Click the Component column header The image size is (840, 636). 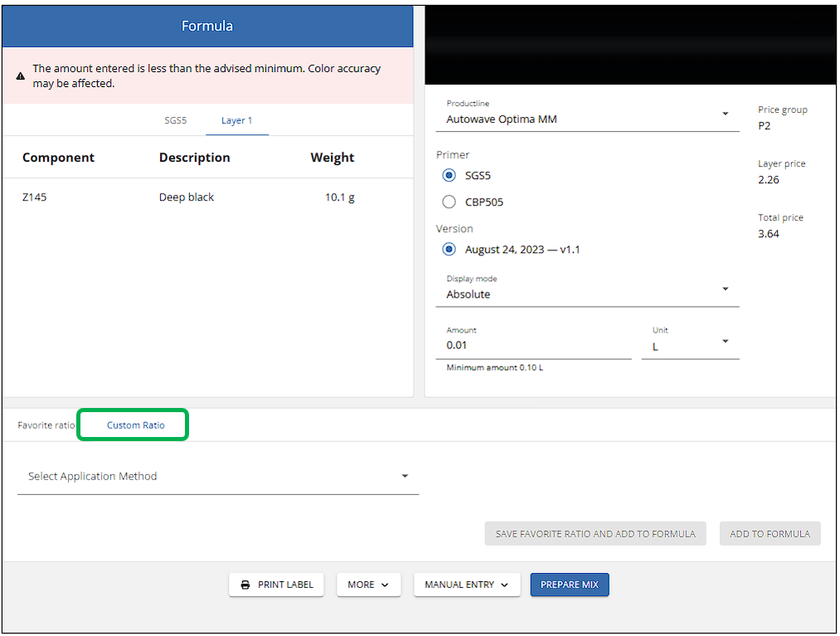58,158
